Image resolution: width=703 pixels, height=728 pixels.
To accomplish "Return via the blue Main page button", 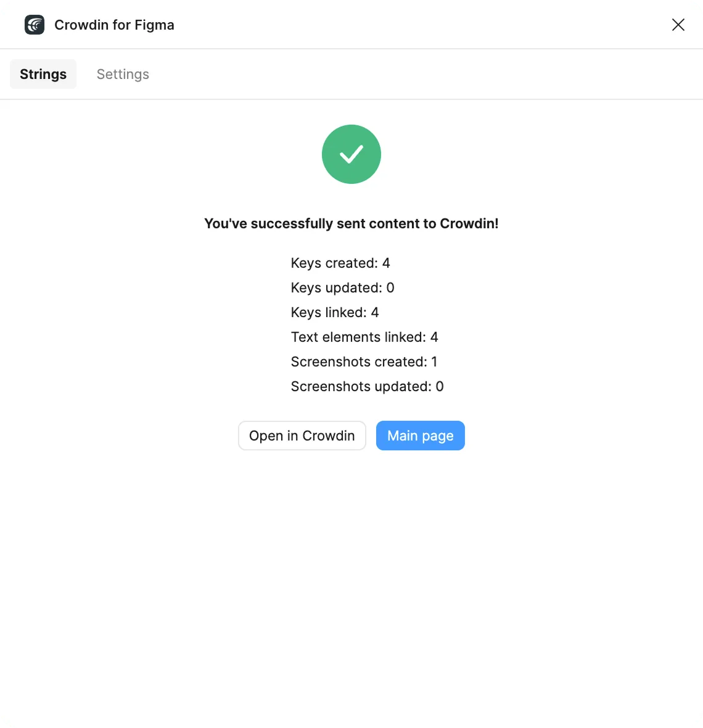I will coord(420,436).
